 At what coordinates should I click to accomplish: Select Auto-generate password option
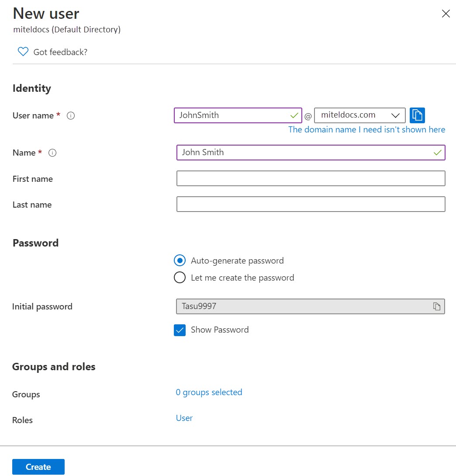click(x=180, y=261)
